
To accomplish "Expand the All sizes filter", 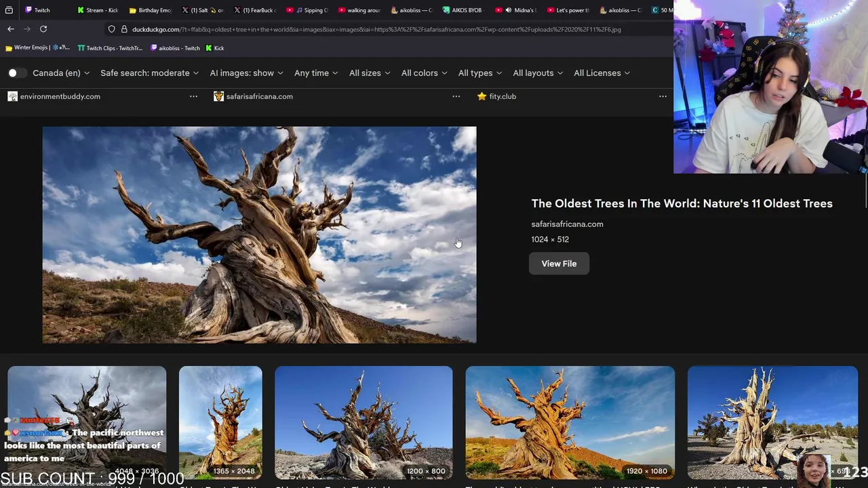I will click(370, 73).
